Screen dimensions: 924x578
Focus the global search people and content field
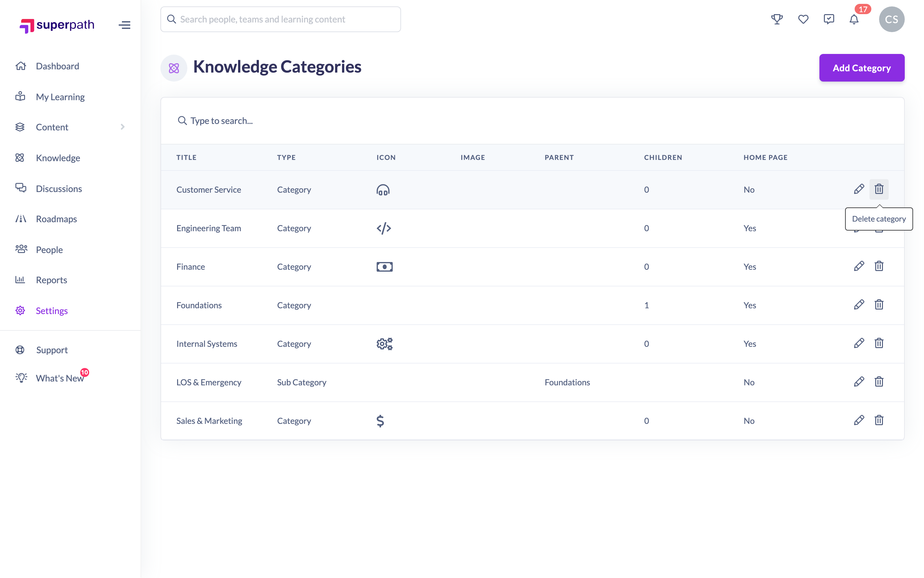[x=280, y=19]
